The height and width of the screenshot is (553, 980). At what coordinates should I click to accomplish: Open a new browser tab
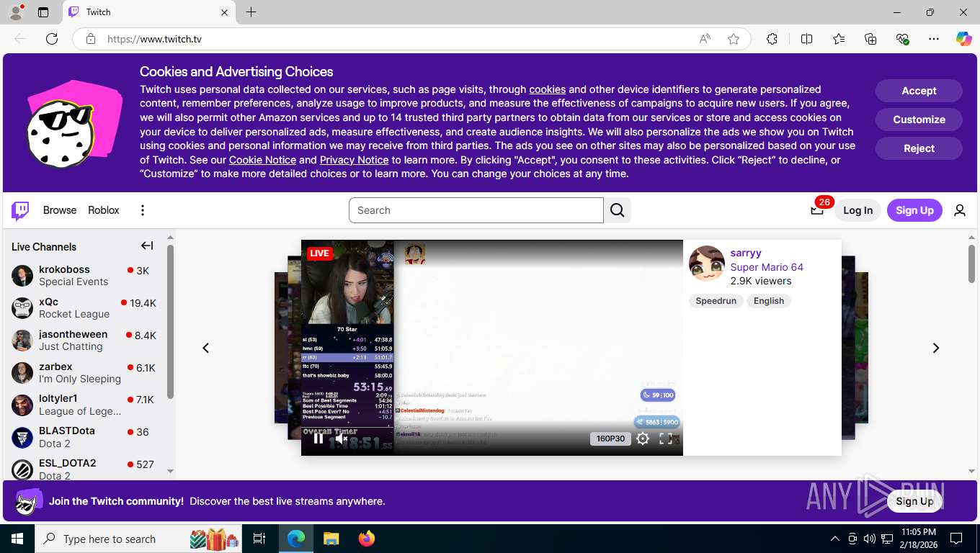coord(251,12)
